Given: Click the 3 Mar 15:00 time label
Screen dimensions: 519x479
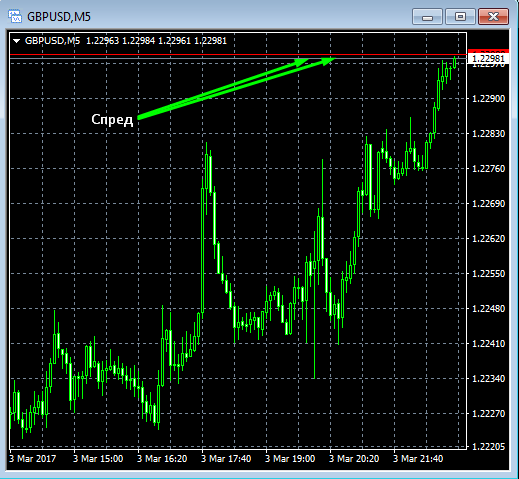Looking at the screenshot, I should tap(98, 459).
